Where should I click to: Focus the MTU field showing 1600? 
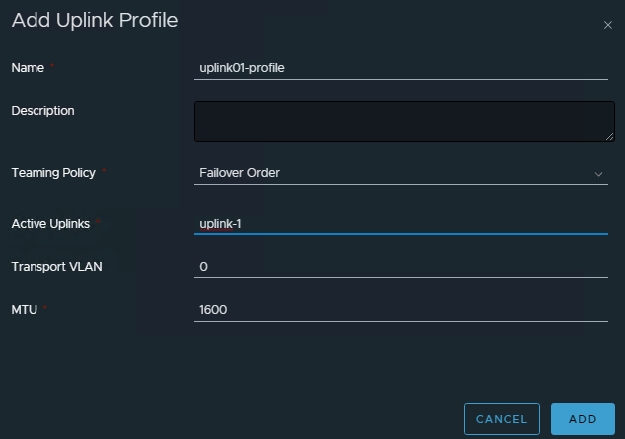tap(400, 310)
